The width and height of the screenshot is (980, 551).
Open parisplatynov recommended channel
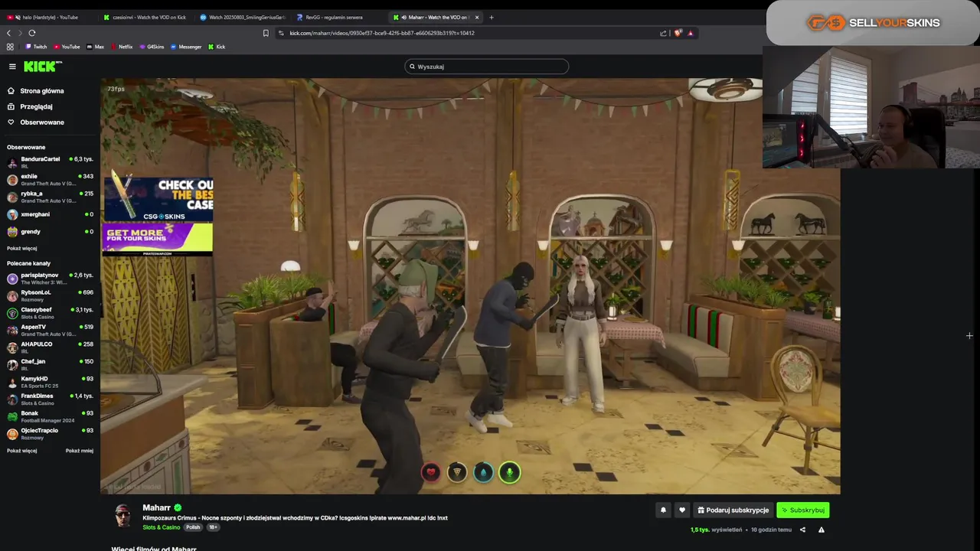50,279
